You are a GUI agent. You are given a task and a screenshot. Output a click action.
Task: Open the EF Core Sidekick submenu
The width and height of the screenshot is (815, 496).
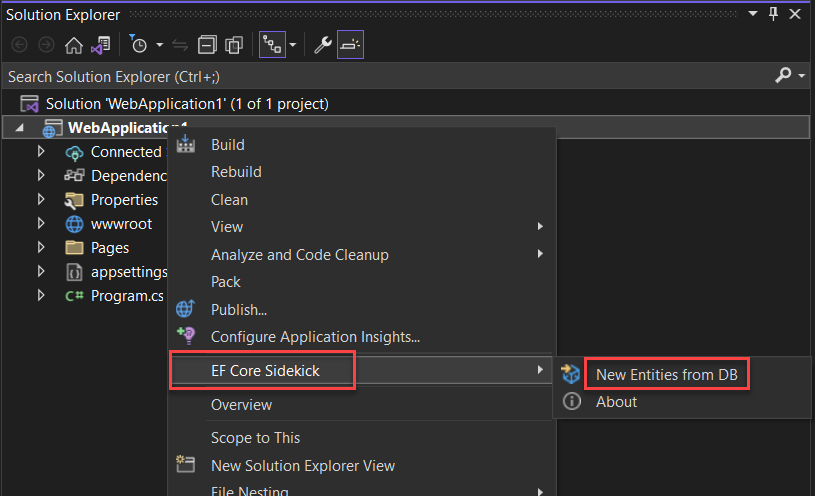click(x=362, y=370)
